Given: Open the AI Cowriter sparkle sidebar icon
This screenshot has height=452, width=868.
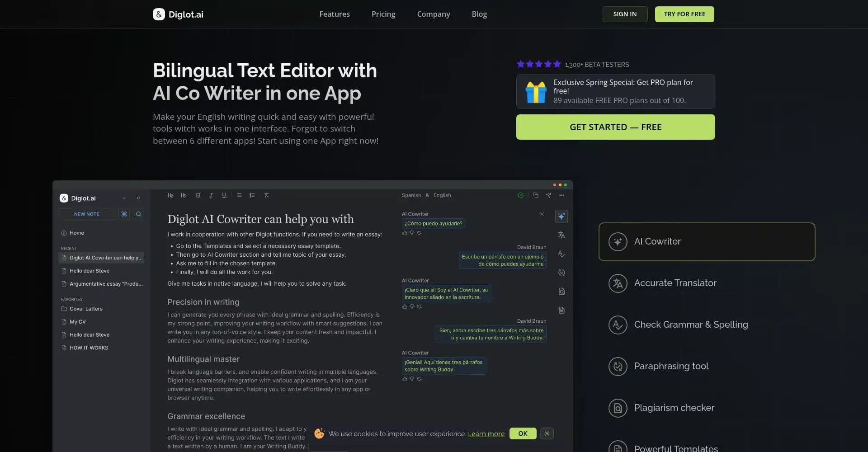Looking at the screenshot, I should click(561, 216).
